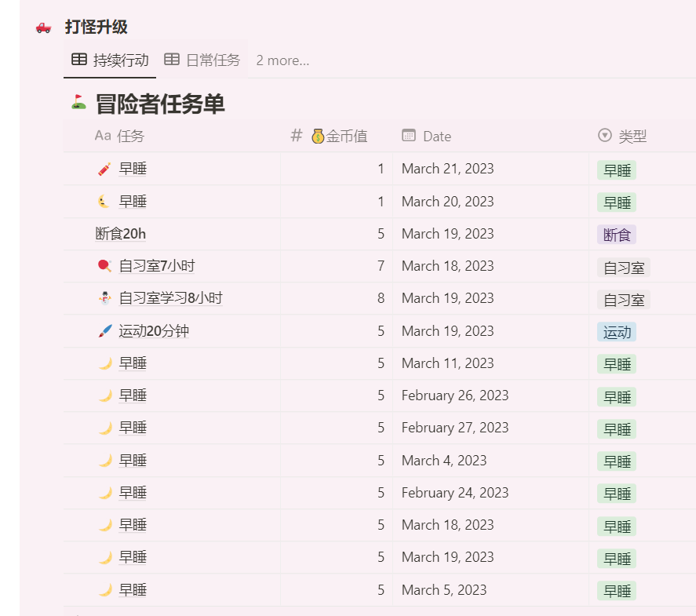Select the purple 断食 type tag
Image resolution: width=696 pixels, height=616 pixels.
[x=616, y=235]
